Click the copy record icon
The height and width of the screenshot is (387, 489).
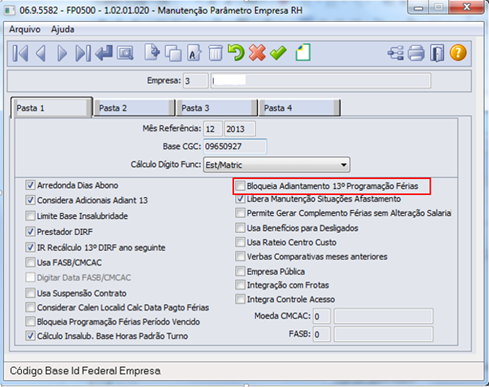(173, 53)
